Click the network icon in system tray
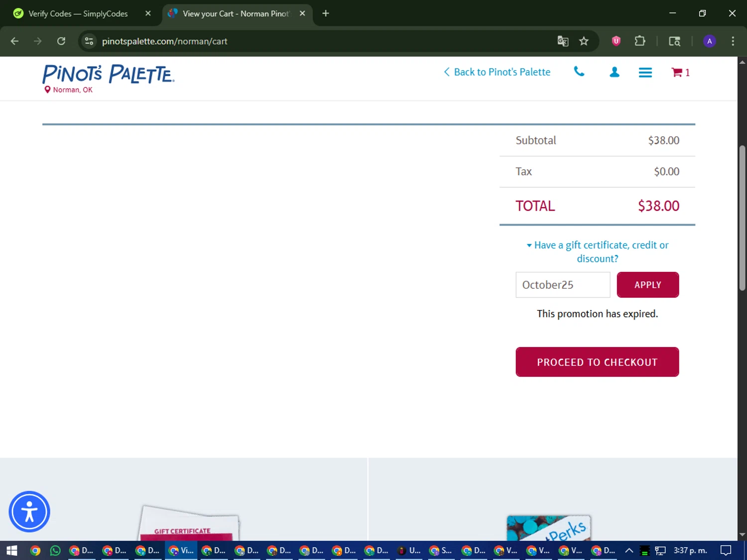The width and height of the screenshot is (747, 560). coord(660,551)
